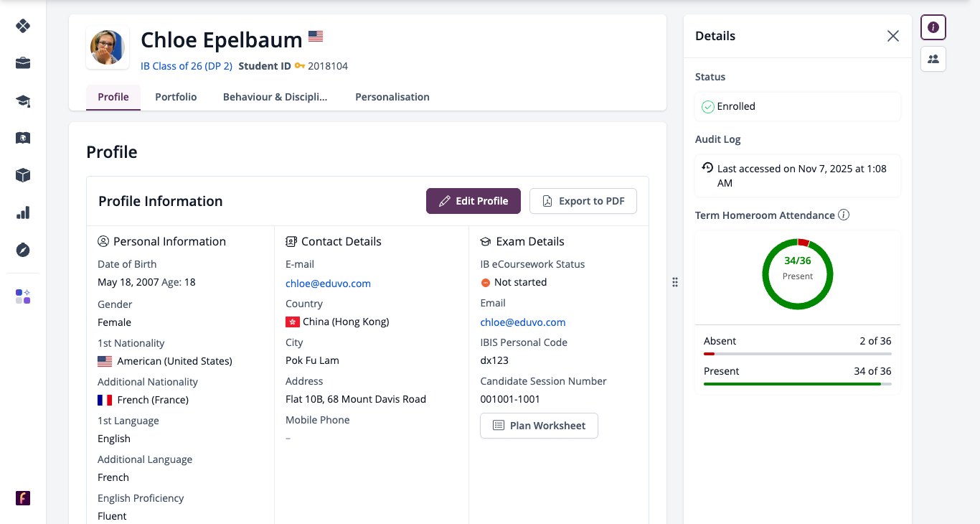Open the briefcase icon in sidebar

click(23, 63)
